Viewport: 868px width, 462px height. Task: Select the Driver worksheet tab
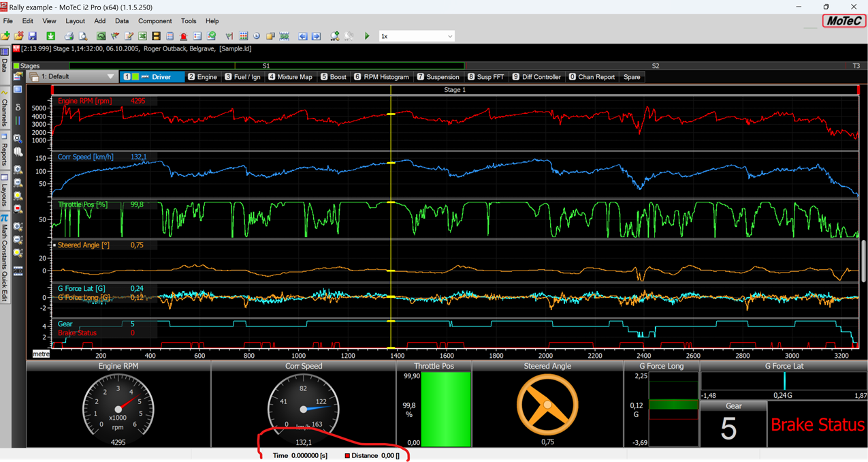point(152,77)
